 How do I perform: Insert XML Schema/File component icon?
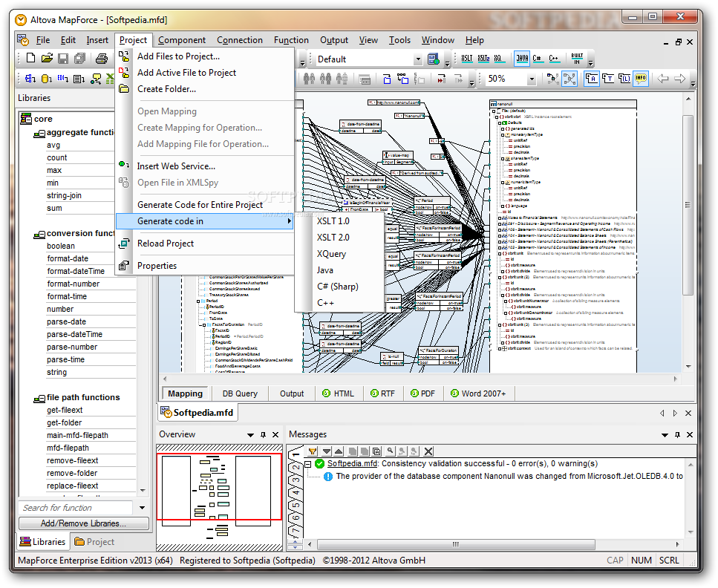30,79
